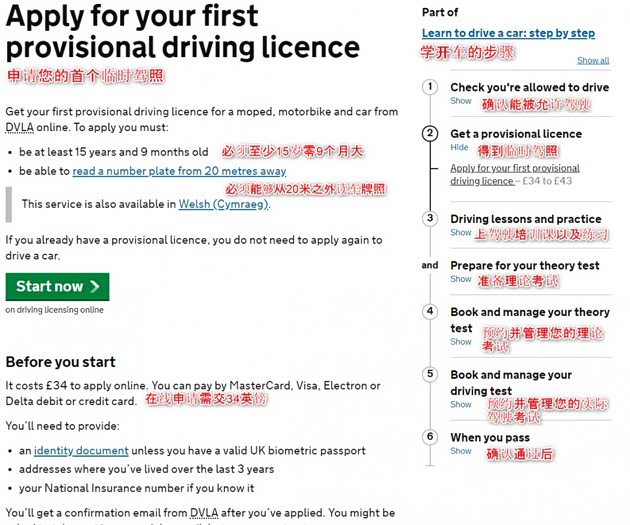Viewport: 630px width, 525px height.
Task: Show 'Check you're allowed to drive' details
Action: point(460,101)
